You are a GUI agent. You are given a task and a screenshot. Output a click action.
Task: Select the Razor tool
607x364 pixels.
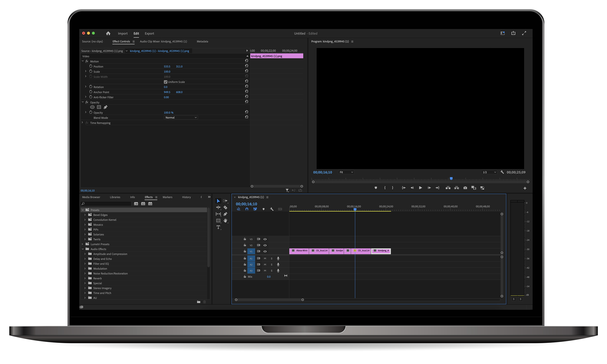click(x=225, y=208)
